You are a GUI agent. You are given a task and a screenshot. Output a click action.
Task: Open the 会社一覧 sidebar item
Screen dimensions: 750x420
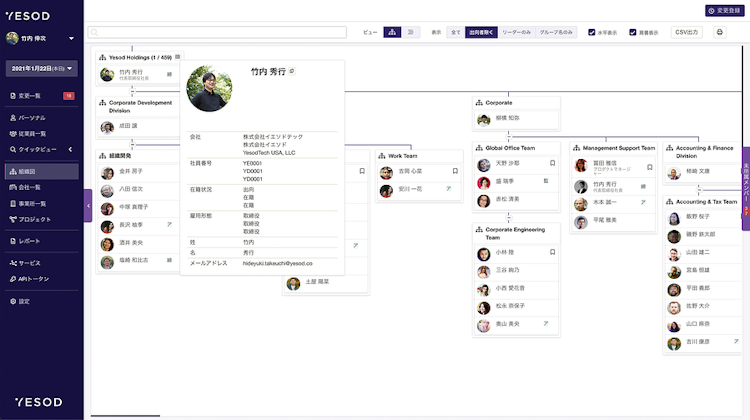(42, 187)
